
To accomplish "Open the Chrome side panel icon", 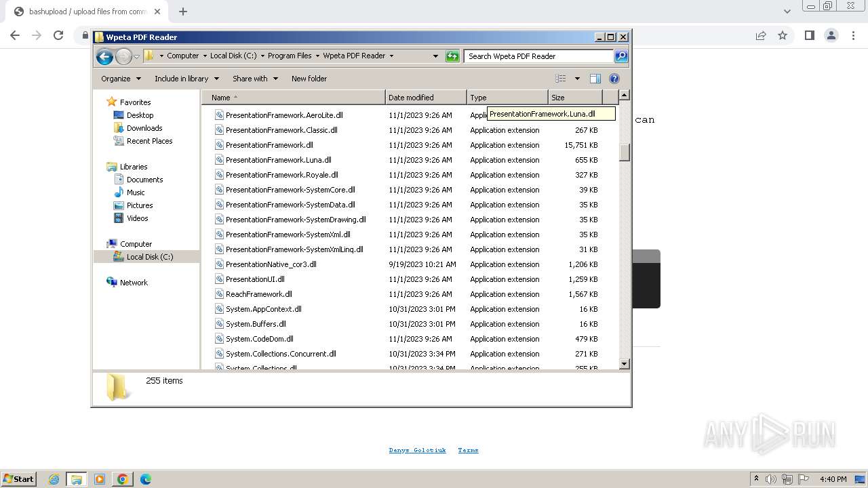I will tap(809, 35).
